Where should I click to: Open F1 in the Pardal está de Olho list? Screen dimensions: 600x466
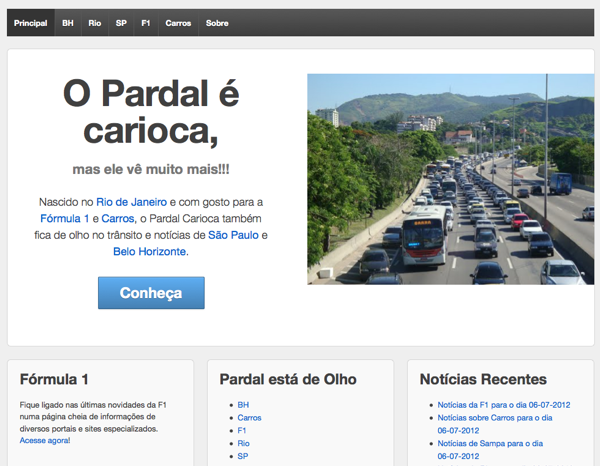click(242, 430)
